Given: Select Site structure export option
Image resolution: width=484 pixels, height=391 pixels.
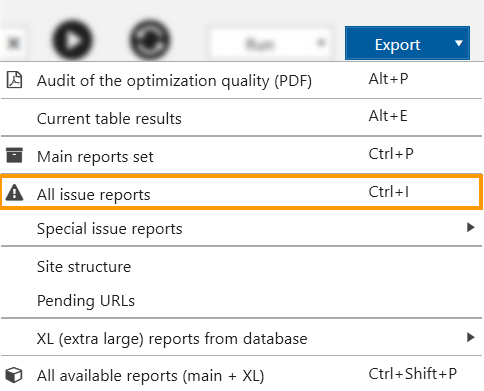Looking at the screenshot, I should click(x=242, y=266).
